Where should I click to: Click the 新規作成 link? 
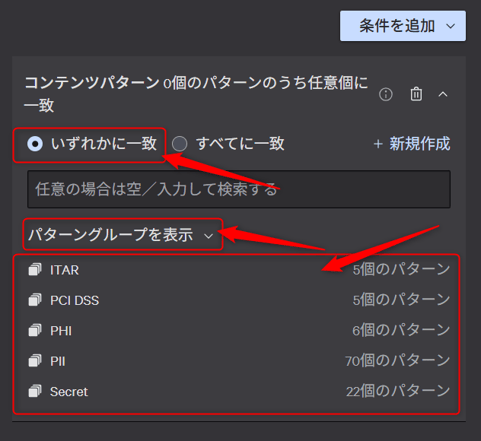point(420,144)
